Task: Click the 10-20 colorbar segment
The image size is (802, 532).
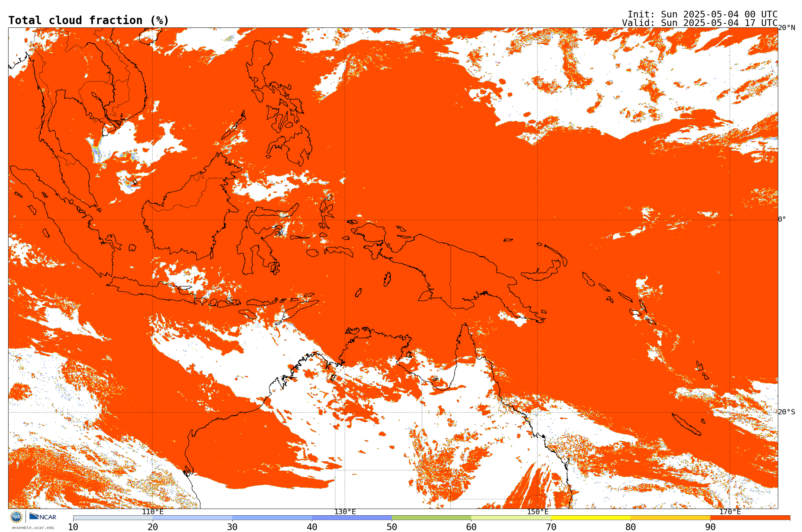Action: (x=113, y=518)
